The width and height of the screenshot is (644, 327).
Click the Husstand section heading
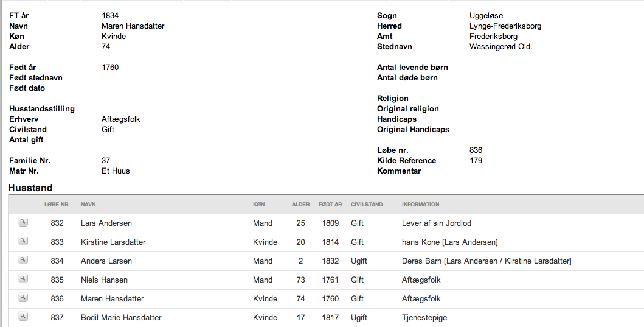30,188
